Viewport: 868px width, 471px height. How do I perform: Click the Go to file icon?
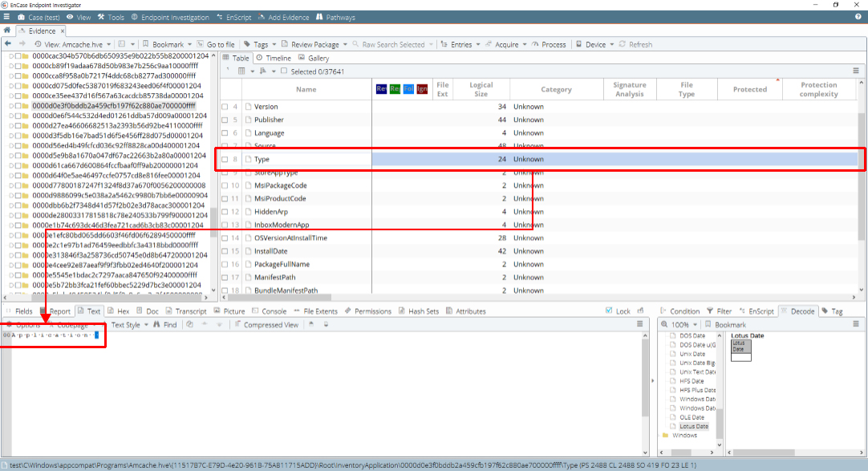pos(201,44)
